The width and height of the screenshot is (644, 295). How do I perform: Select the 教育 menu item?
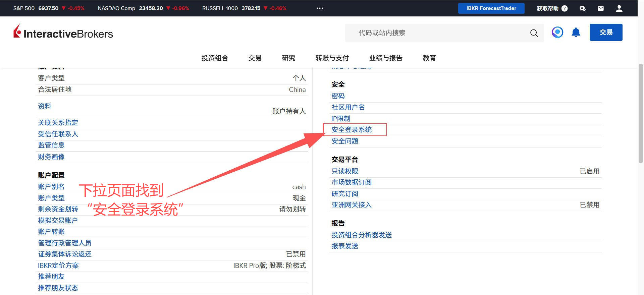pyautogui.click(x=429, y=58)
